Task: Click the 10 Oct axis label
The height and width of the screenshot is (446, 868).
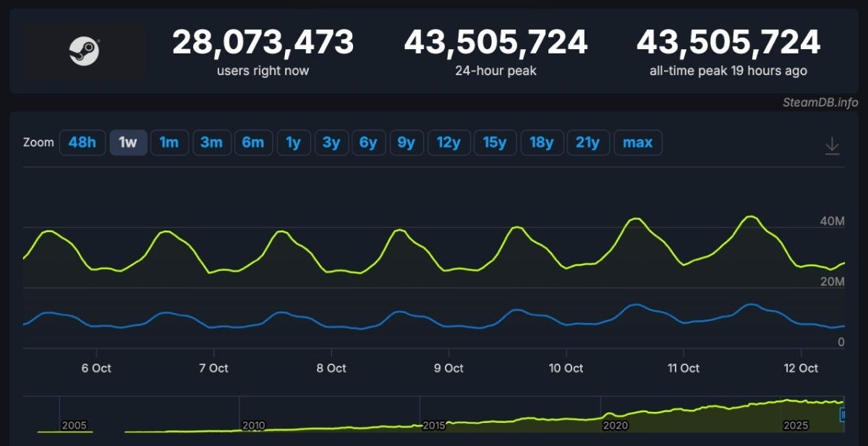Action: tap(566, 368)
